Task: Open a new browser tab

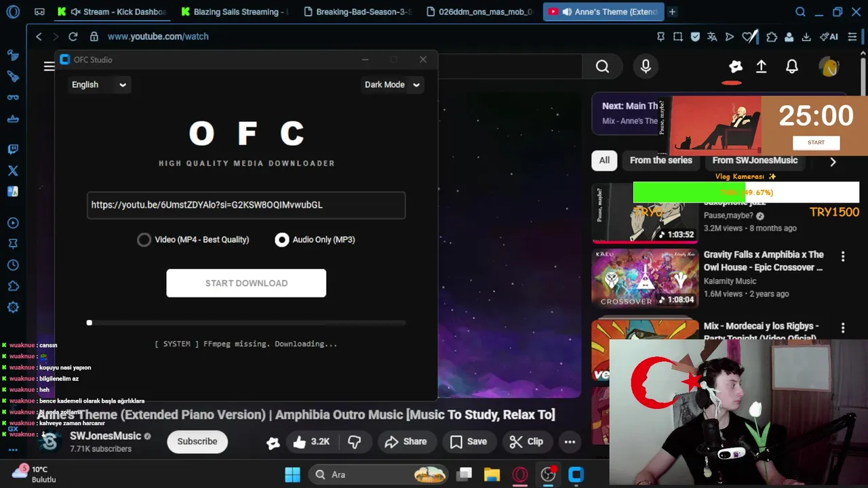Action: point(672,12)
